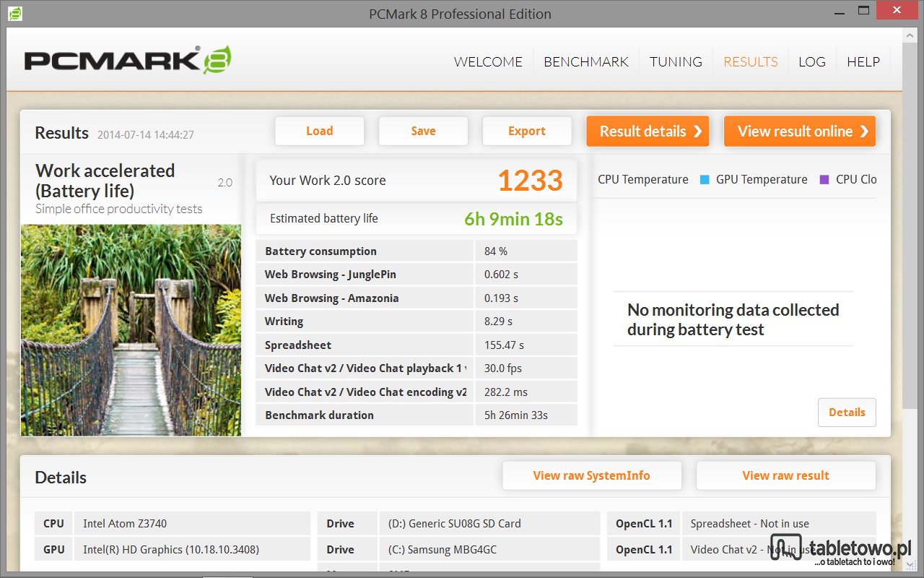The image size is (924, 578).
Task: Click the Save results button
Action: [x=423, y=131]
